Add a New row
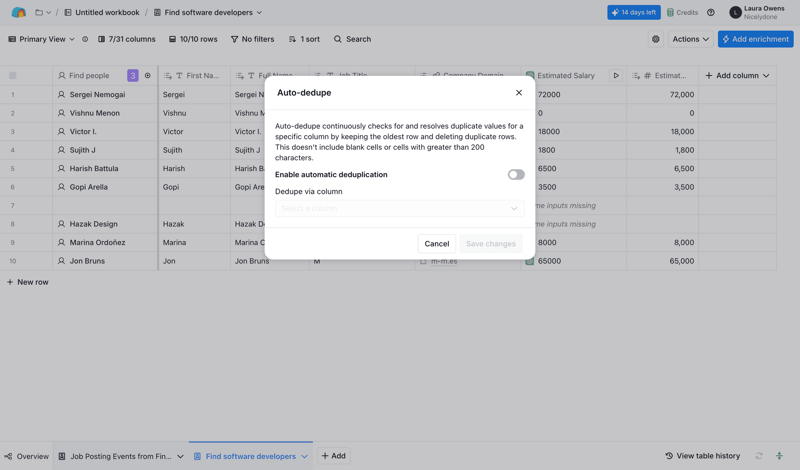This screenshot has height=470, width=800. pyautogui.click(x=28, y=282)
